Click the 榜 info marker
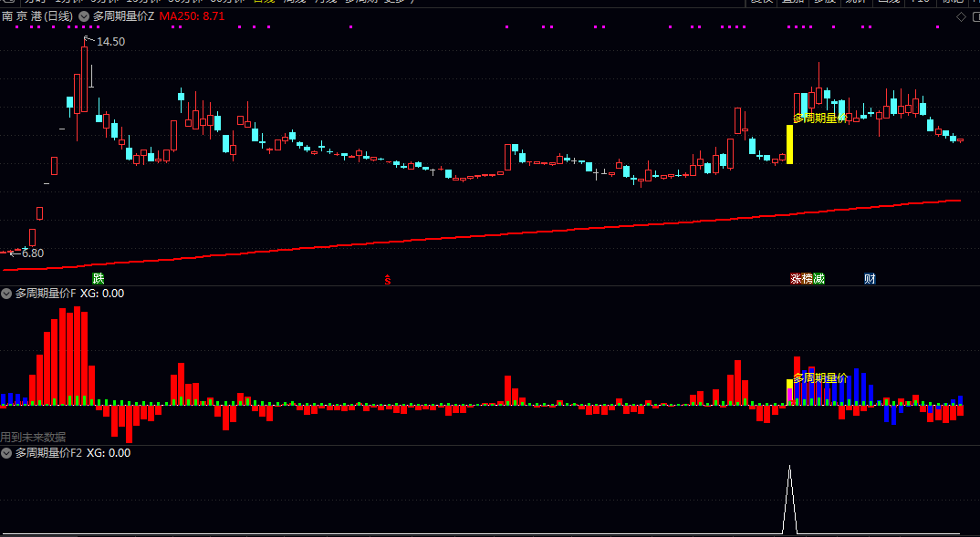Image resolution: width=980 pixels, height=537 pixels. pos(808,278)
